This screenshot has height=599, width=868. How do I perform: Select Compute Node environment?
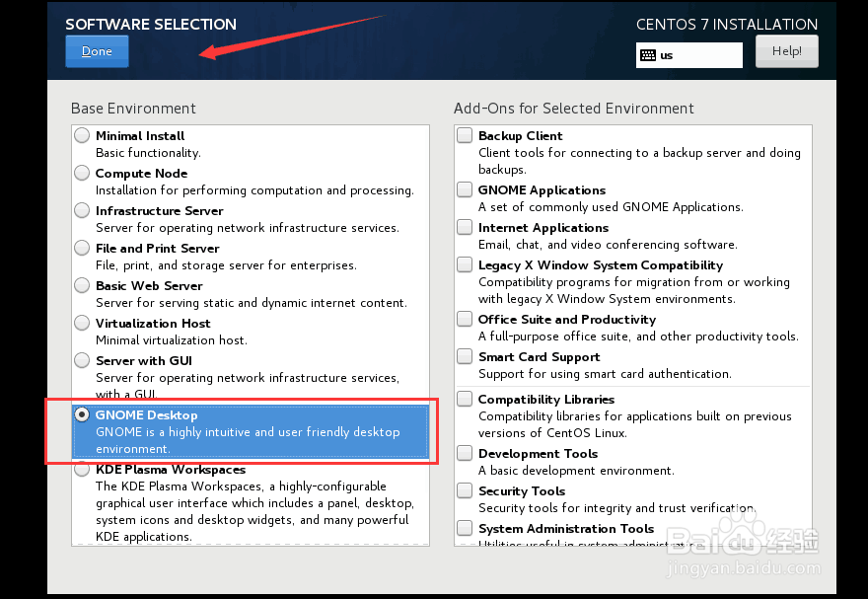(x=82, y=174)
